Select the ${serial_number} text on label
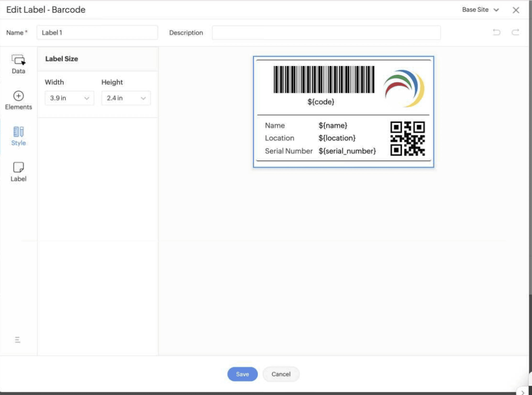The width and height of the screenshot is (532, 395). point(347,151)
